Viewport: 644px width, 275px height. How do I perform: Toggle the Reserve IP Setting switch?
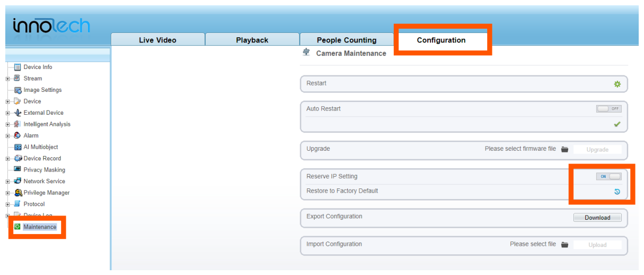click(608, 176)
